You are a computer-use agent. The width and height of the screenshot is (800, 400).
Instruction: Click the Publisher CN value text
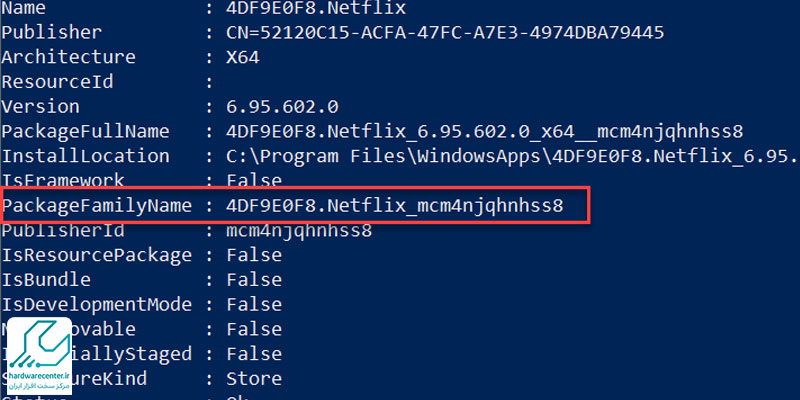tap(445, 33)
